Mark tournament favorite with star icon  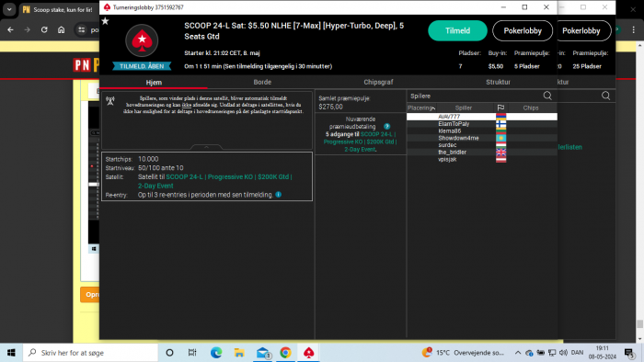[105, 21]
